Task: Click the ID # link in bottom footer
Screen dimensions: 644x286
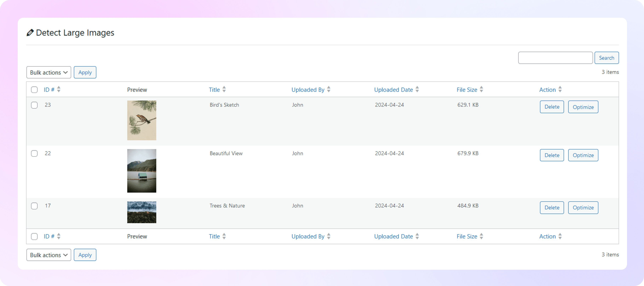Action: tap(49, 236)
